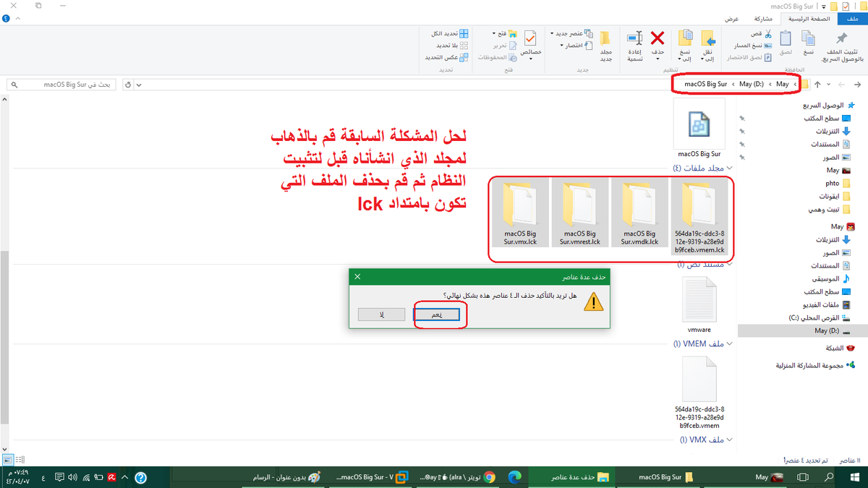Viewport: 868px width, 488px height.
Task: Switch to the details view button
Action: 20,459
